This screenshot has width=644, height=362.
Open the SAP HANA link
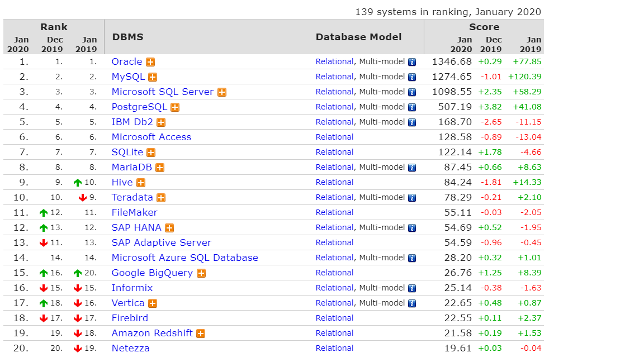coord(137,228)
